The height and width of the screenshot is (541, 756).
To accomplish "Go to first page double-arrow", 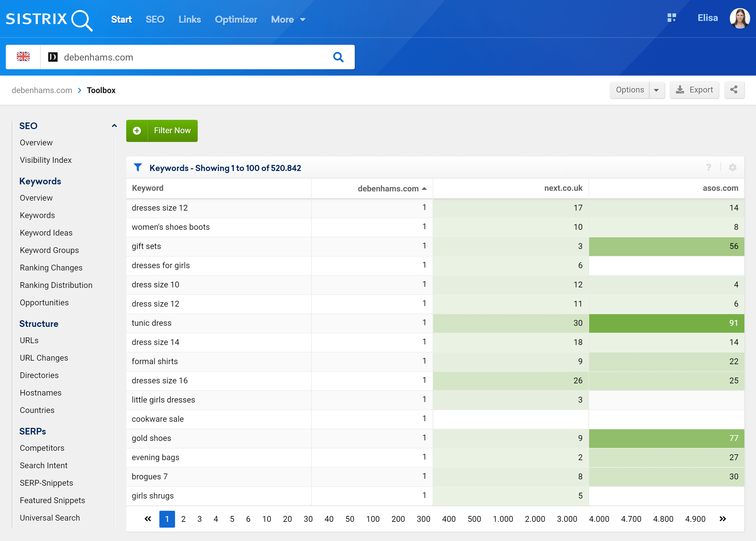I will click(147, 519).
